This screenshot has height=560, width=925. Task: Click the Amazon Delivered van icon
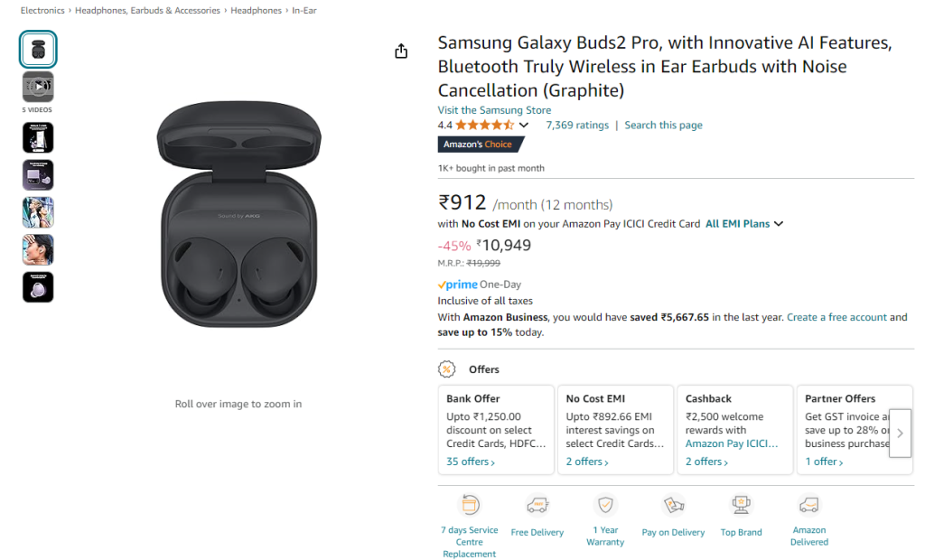tap(808, 505)
